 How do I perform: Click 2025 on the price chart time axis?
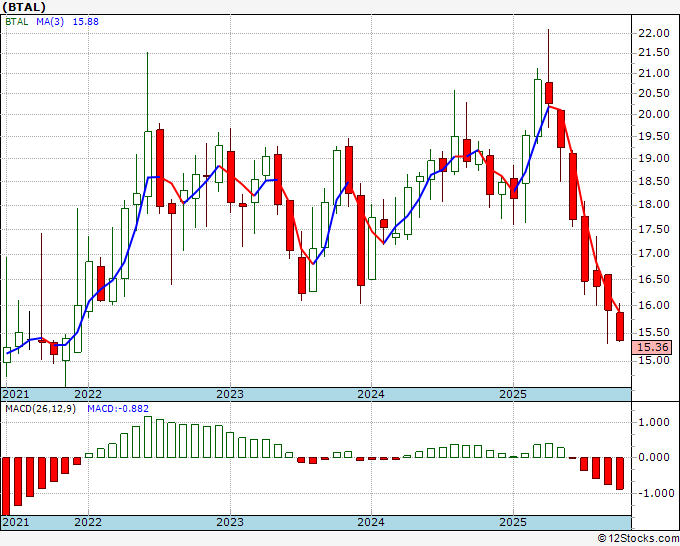pyautogui.click(x=513, y=394)
